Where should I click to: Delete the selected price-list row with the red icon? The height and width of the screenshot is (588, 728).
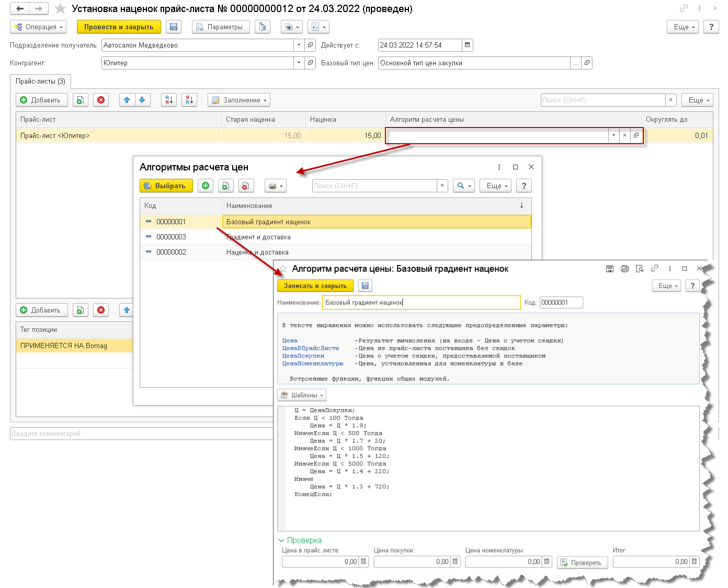(x=101, y=100)
